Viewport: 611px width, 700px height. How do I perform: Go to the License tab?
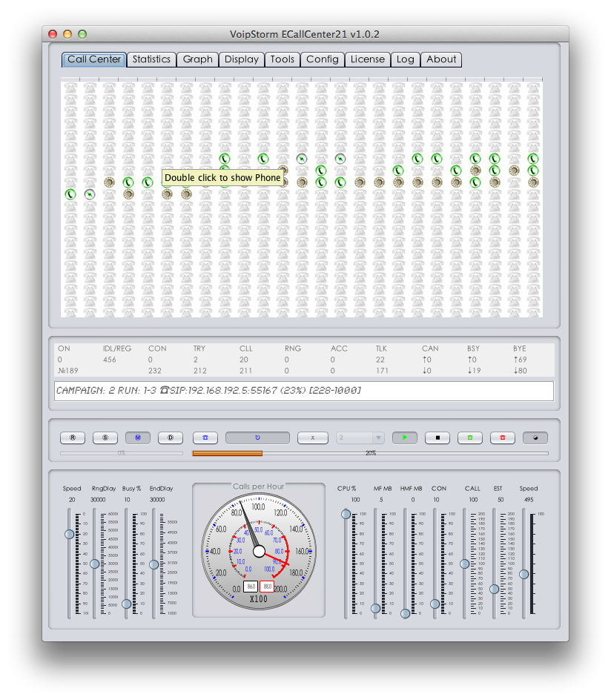click(x=368, y=59)
